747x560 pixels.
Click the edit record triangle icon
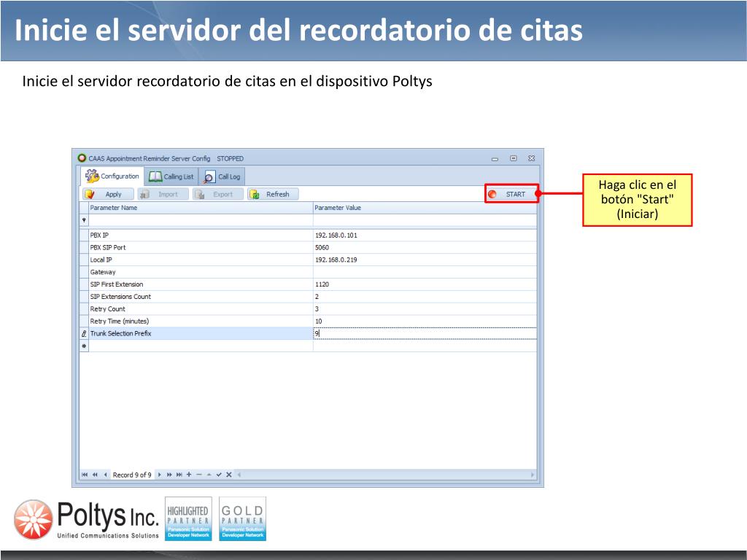[209, 475]
